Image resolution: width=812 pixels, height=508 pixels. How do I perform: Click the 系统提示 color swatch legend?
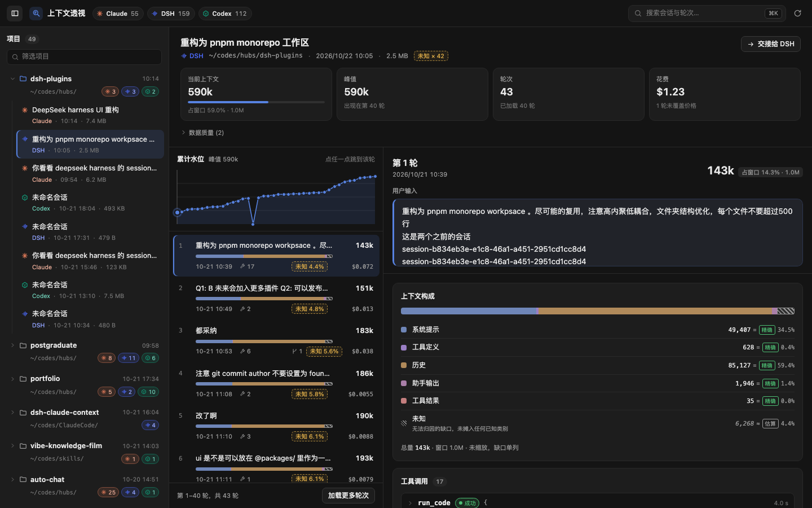tap(404, 330)
